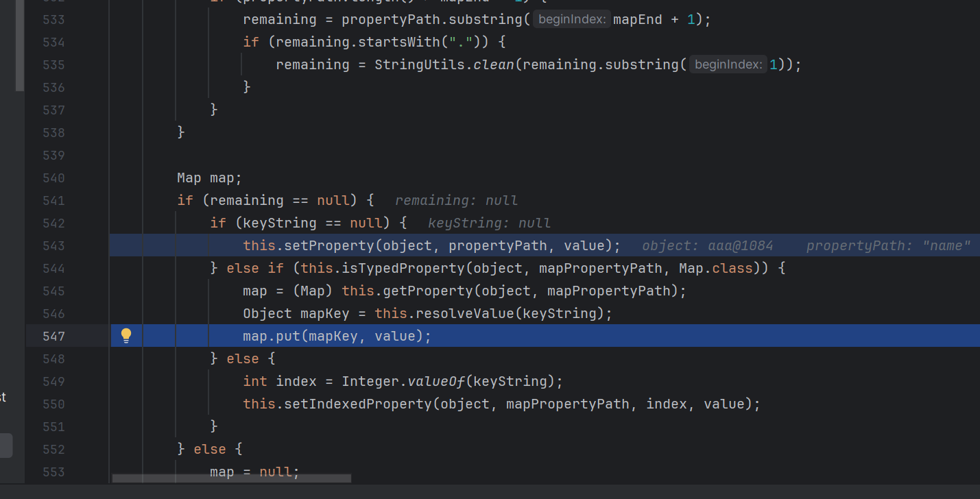Click 'Map.class' on line 544
Viewport: 980px width, 499px height.
tap(716, 268)
